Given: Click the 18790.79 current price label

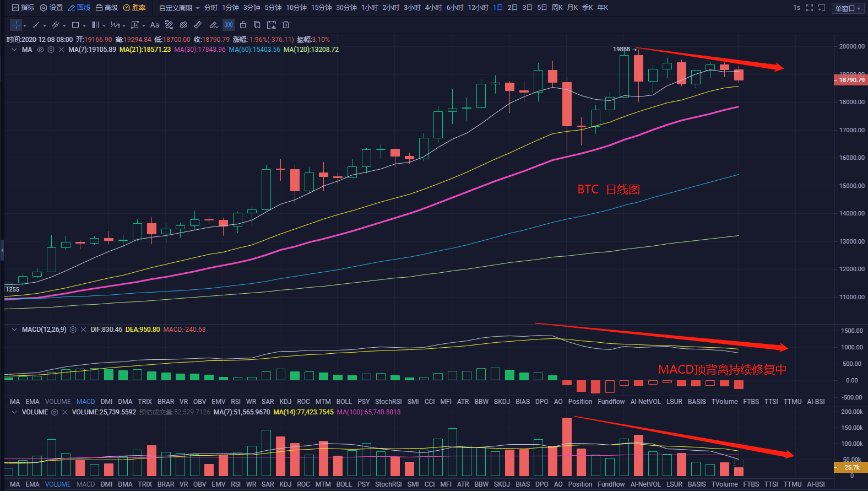Looking at the screenshot, I should pos(851,80).
